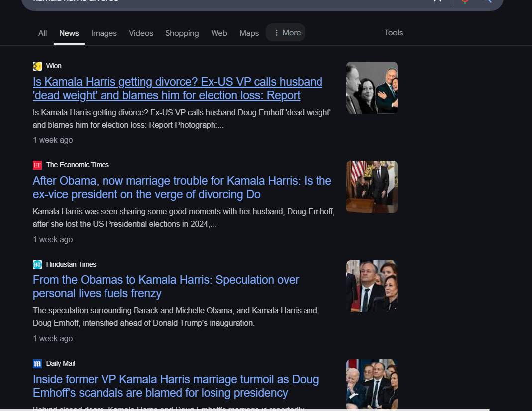
Task: Open the Tools options
Action: pos(393,33)
